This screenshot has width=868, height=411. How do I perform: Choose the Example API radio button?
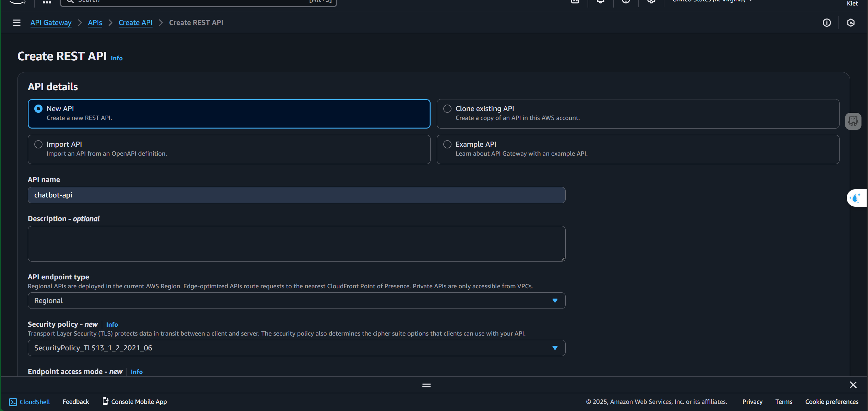click(447, 144)
